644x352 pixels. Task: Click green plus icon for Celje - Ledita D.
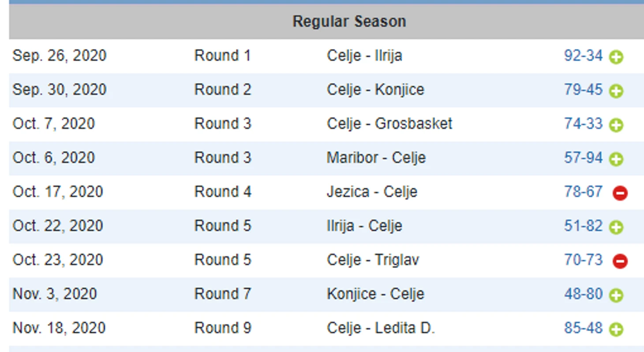click(616, 329)
